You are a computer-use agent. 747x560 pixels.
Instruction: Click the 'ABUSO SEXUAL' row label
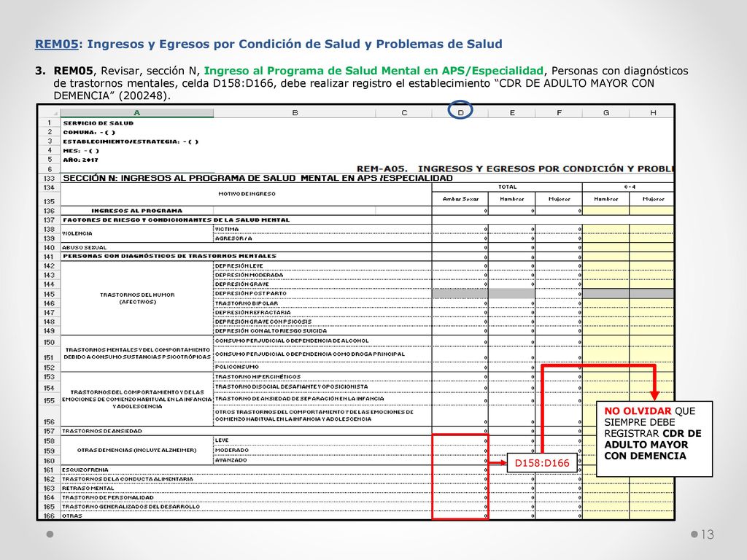point(247,248)
